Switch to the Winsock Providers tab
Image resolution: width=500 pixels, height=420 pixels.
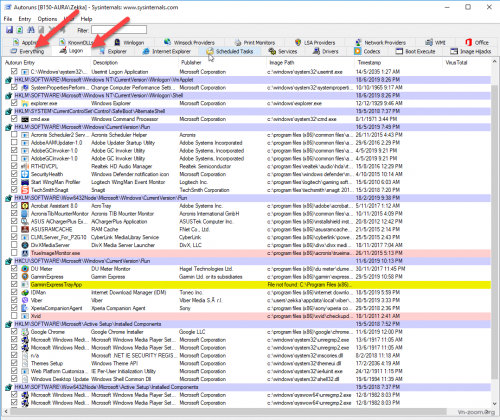189,43
